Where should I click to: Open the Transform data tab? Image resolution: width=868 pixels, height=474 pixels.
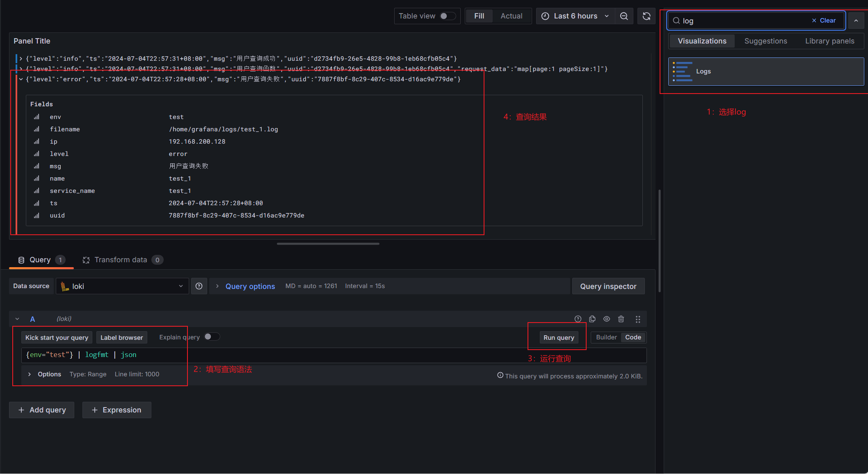pyautogui.click(x=123, y=260)
